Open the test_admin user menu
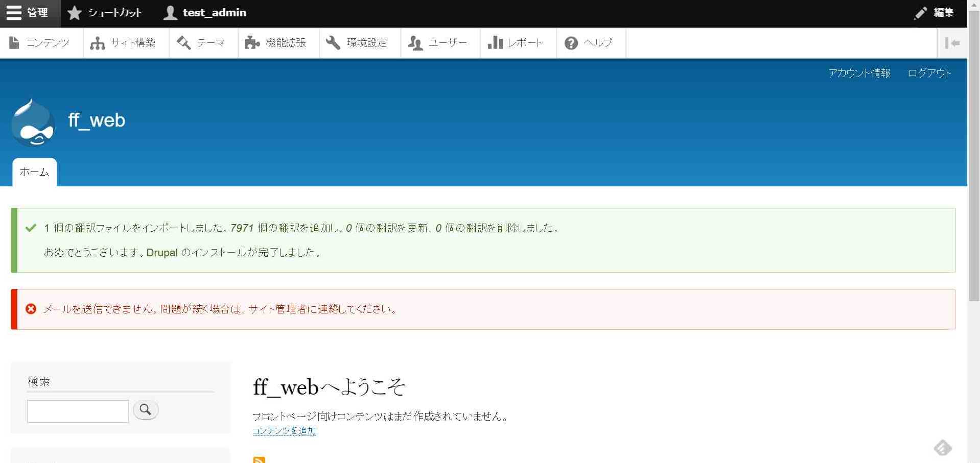Viewport: 980px width, 463px height. point(204,13)
